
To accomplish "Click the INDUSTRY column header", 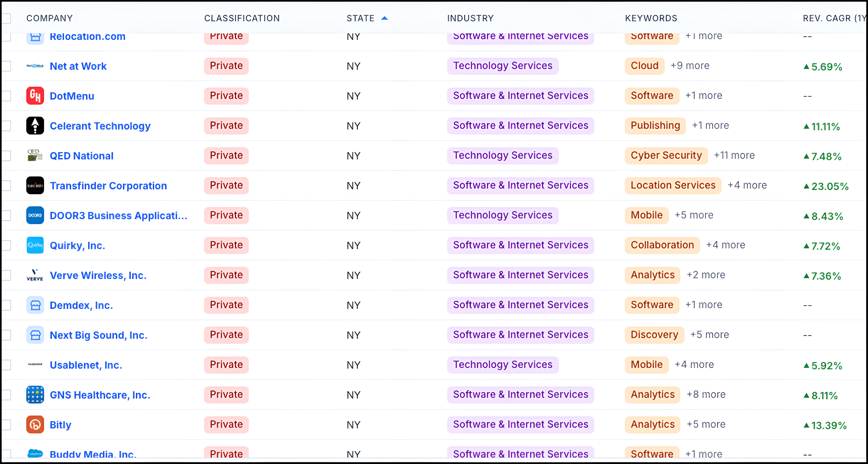I will [470, 18].
